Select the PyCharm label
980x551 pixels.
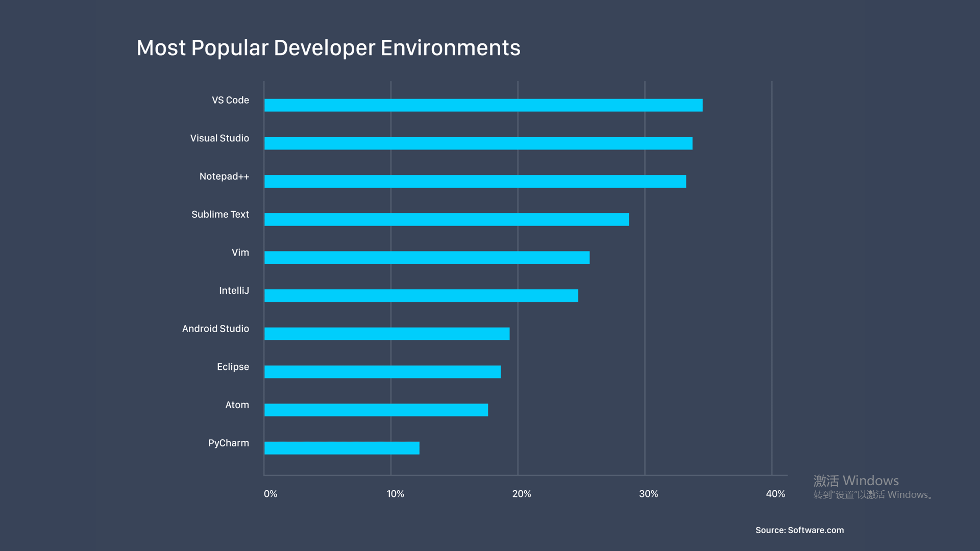pos(228,443)
